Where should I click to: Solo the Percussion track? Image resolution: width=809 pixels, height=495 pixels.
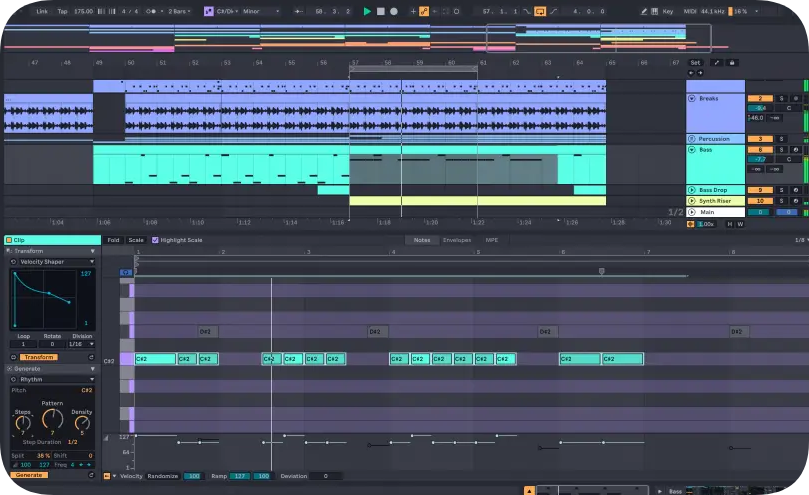[x=781, y=139]
